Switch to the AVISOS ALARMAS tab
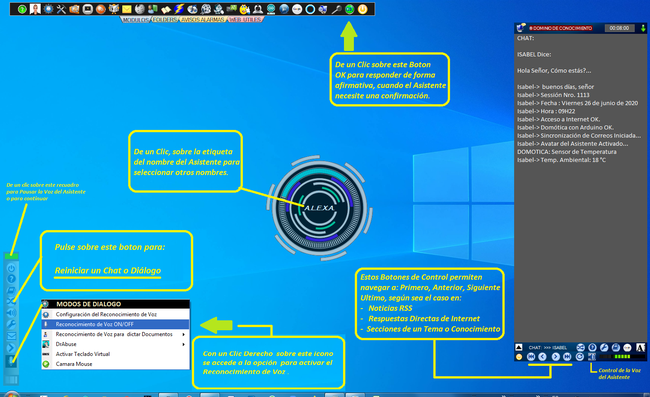 (x=203, y=19)
